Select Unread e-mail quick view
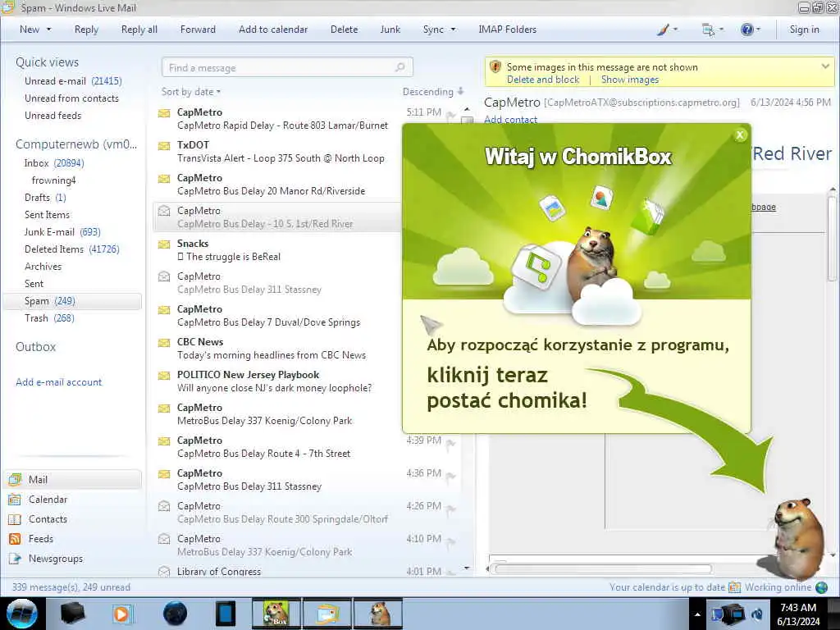This screenshot has height=630, width=840. point(73,81)
